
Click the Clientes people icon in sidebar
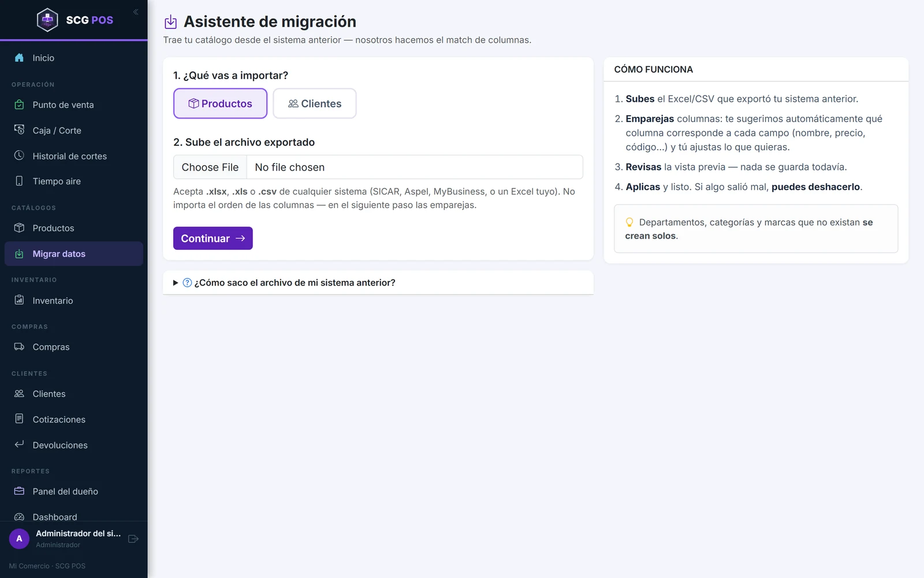click(19, 394)
